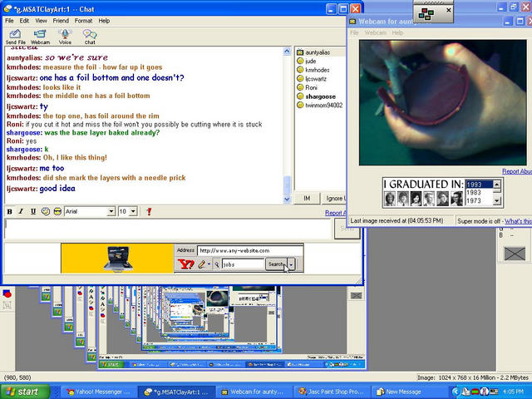Select kmrhodes in the user list

pyautogui.click(x=318, y=70)
